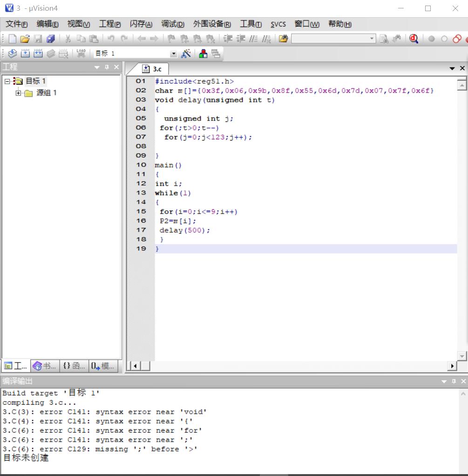This screenshot has width=468, height=476.
Task: Click the multi-project workspace icon
Action: point(216,54)
